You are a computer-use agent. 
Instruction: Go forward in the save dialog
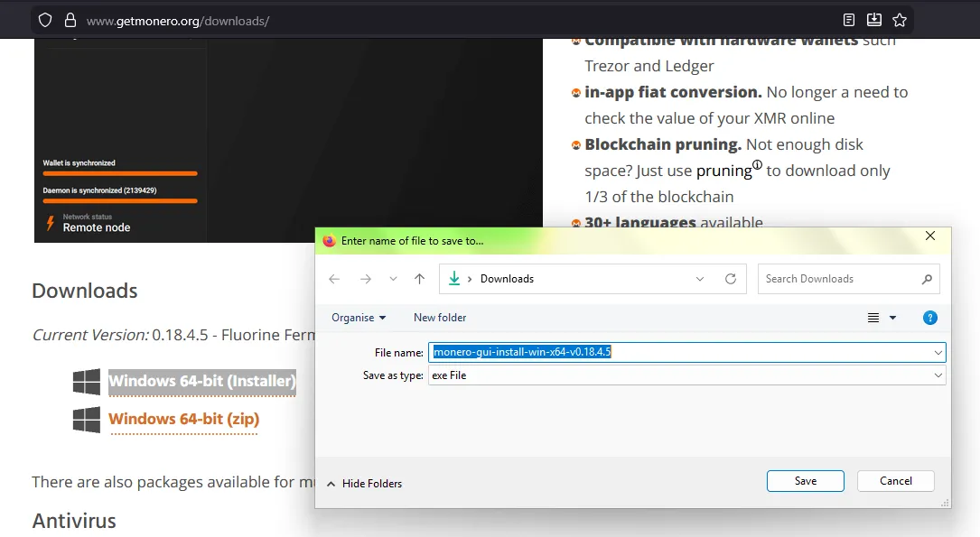coord(366,279)
